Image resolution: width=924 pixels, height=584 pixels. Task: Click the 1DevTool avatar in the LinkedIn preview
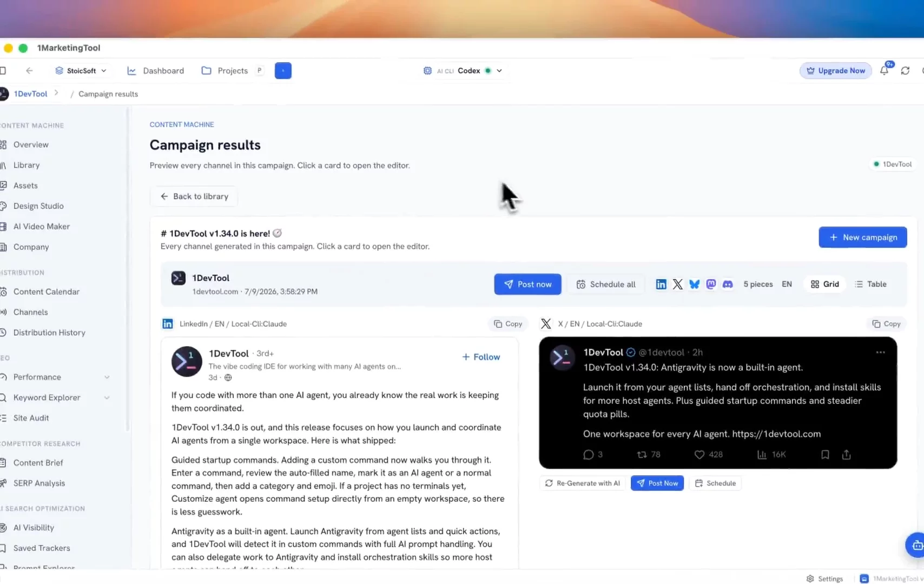[x=187, y=362]
